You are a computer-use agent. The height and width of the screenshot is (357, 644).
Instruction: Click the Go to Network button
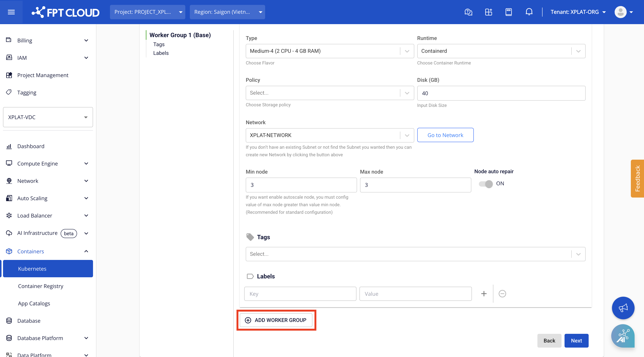coord(445,135)
